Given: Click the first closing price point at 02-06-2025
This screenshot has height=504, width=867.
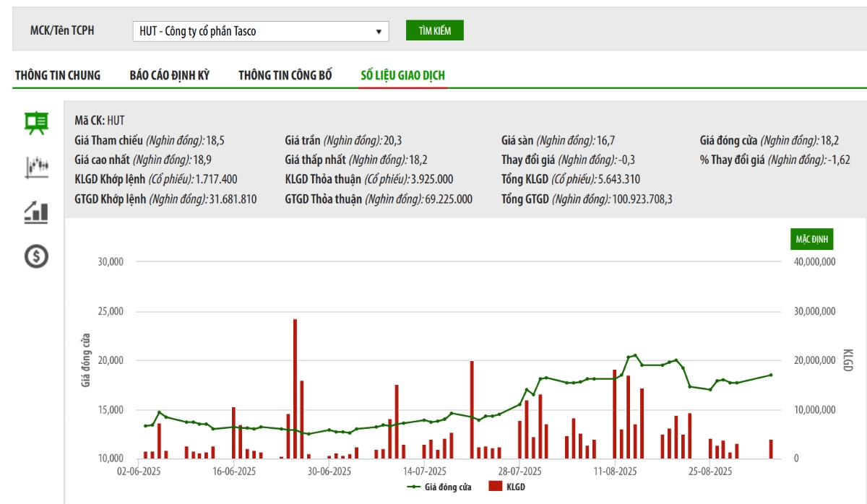Looking at the screenshot, I should pos(145,426).
